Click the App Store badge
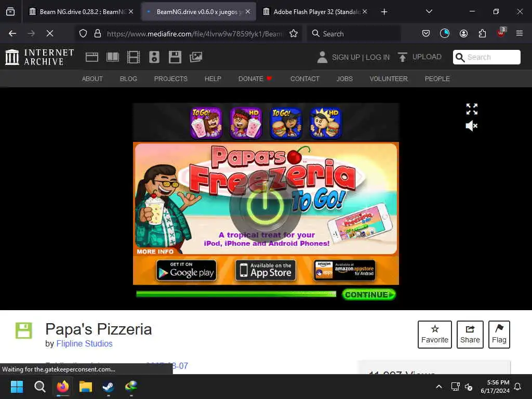This screenshot has height=399, width=532. [x=265, y=270]
